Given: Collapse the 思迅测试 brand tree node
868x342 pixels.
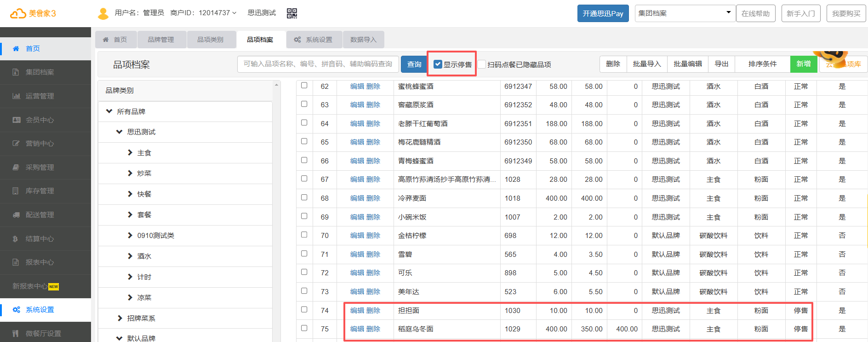Looking at the screenshot, I should (120, 132).
